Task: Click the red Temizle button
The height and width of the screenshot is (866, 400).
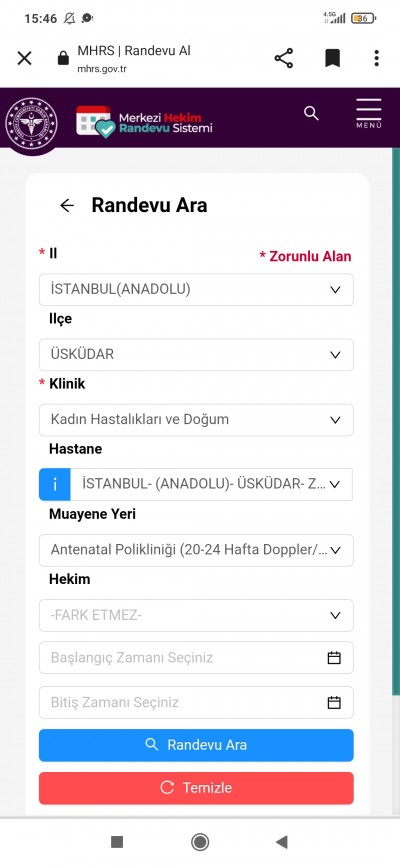Action: point(196,788)
